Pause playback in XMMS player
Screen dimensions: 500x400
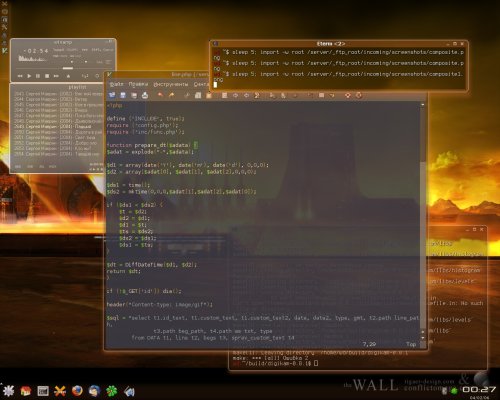click(38, 76)
